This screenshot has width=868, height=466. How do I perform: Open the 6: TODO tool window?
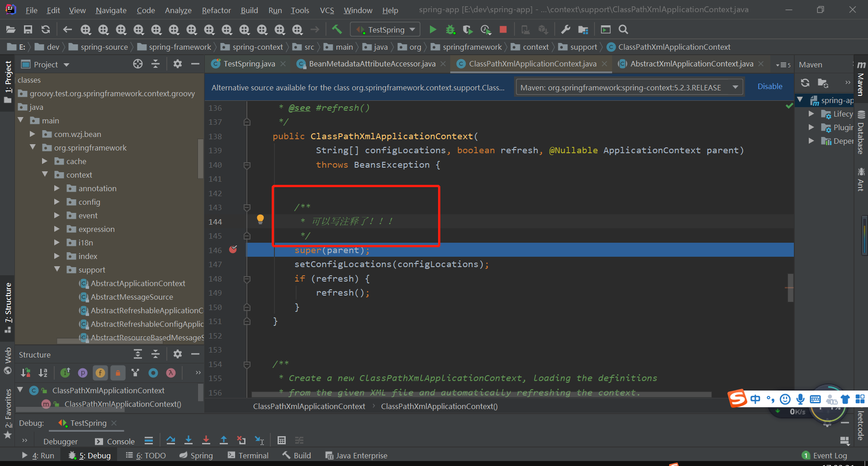tap(146, 455)
